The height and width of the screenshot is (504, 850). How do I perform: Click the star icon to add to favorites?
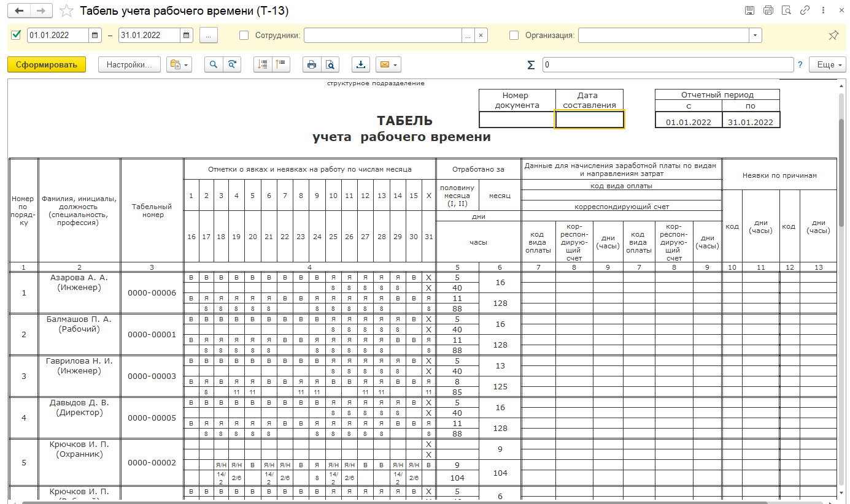point(66,11)
